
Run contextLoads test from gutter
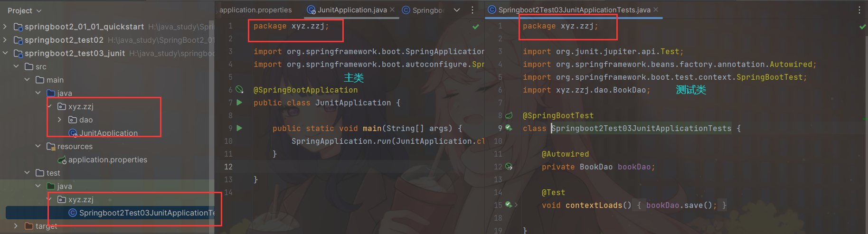click(x=509, y=205)
